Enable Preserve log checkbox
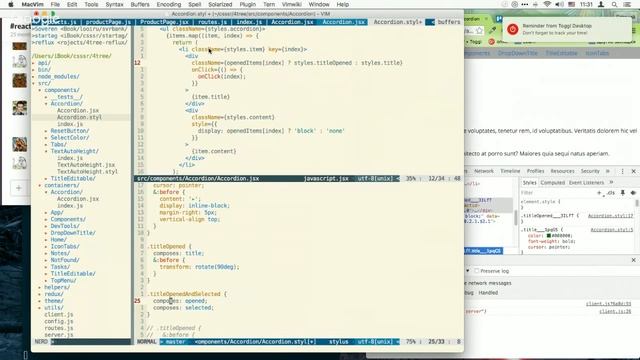 point(476,271)
